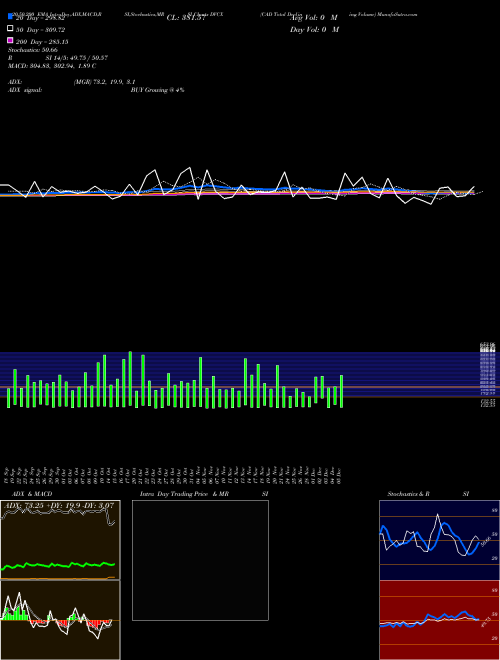Click the blue 20 Day legend swatch
500x660 pixels.
(x=10, y=17)
